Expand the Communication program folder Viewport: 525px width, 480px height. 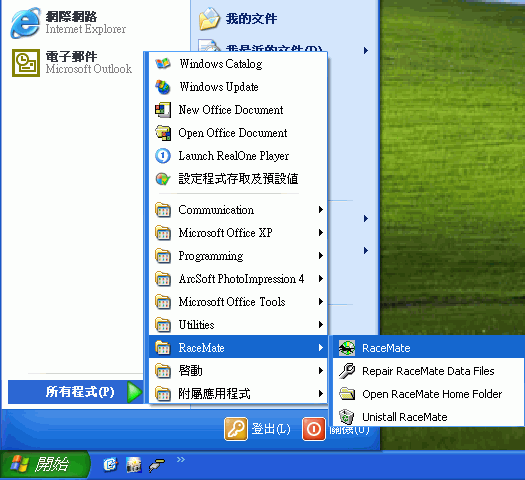(238, 210)
